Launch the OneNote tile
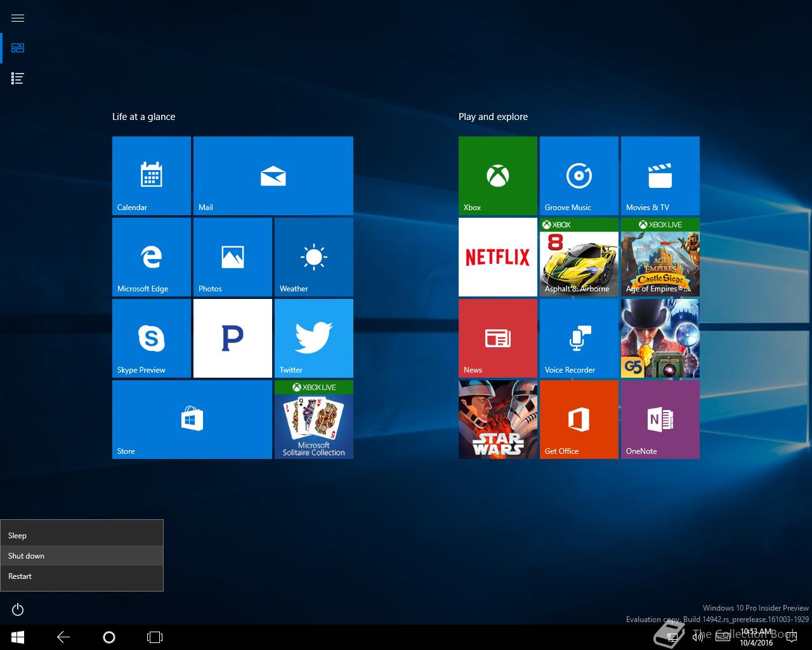 click(x=660, y=420)
